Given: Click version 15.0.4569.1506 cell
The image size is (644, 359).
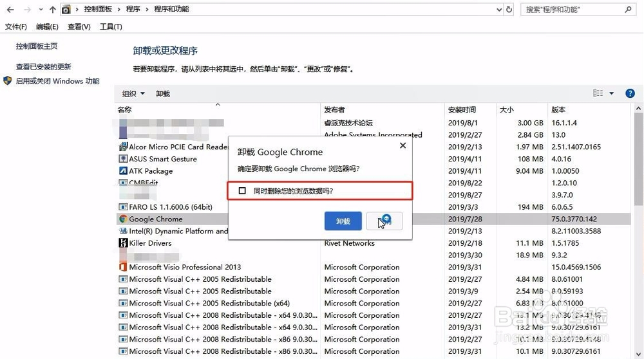Looking at the screenshot, I should [x=576, y=267].
